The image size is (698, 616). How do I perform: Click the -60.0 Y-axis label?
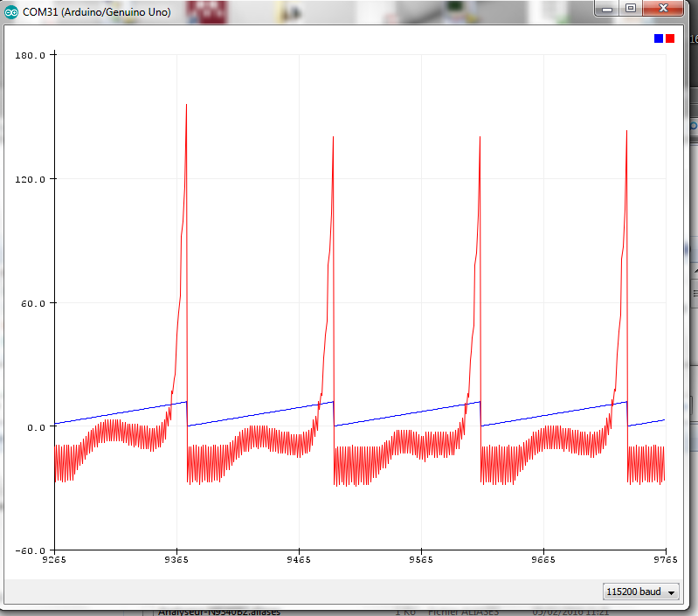tap(31, 551)
